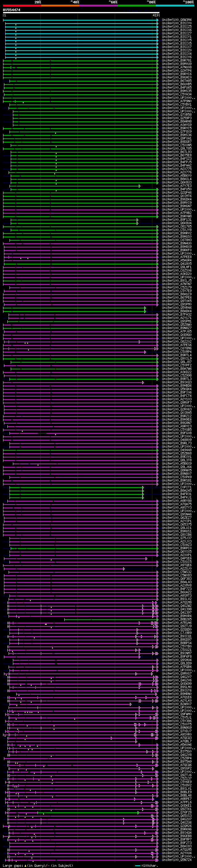Screen dimensions: 197x868
Task: Select hit label UniRef100_C5X0T5
Action: 177,725
